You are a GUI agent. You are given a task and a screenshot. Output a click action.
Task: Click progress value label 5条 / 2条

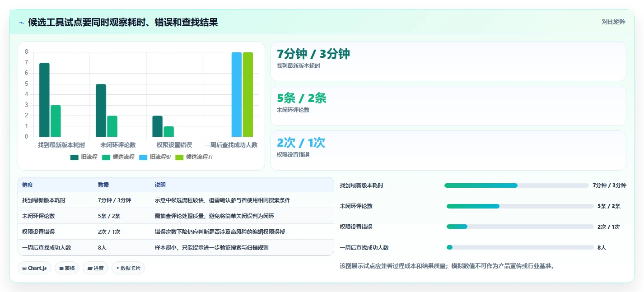(x=609, y=206)
